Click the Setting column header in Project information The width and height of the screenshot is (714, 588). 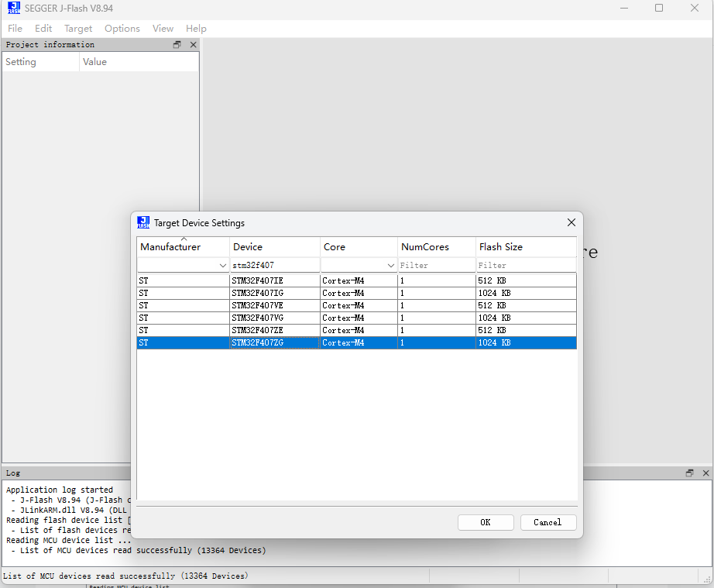(40, 62)
